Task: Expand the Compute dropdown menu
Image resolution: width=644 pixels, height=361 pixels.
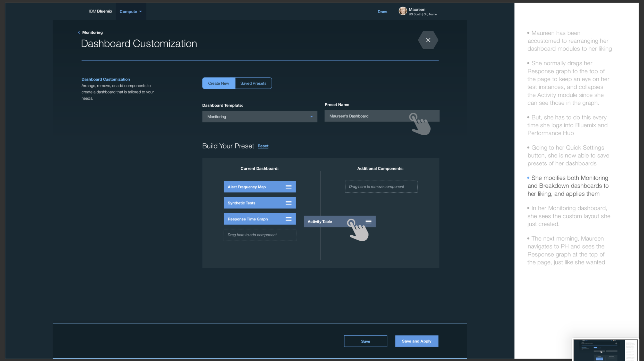Action: tap(131, 12)
